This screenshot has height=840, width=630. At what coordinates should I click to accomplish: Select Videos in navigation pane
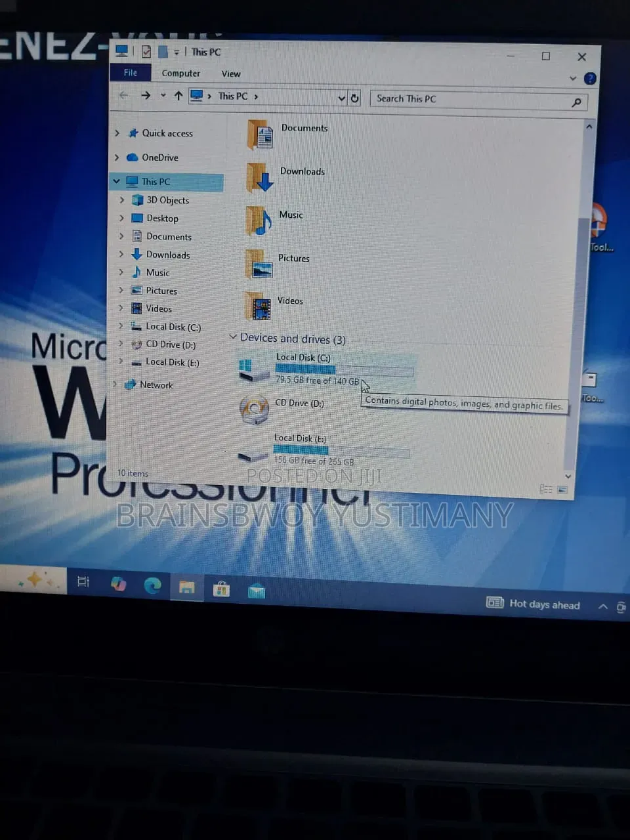click(x=159, y=308)
